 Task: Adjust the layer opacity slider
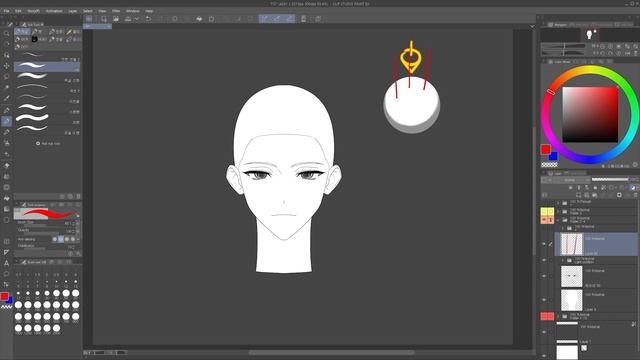(610, 180)
